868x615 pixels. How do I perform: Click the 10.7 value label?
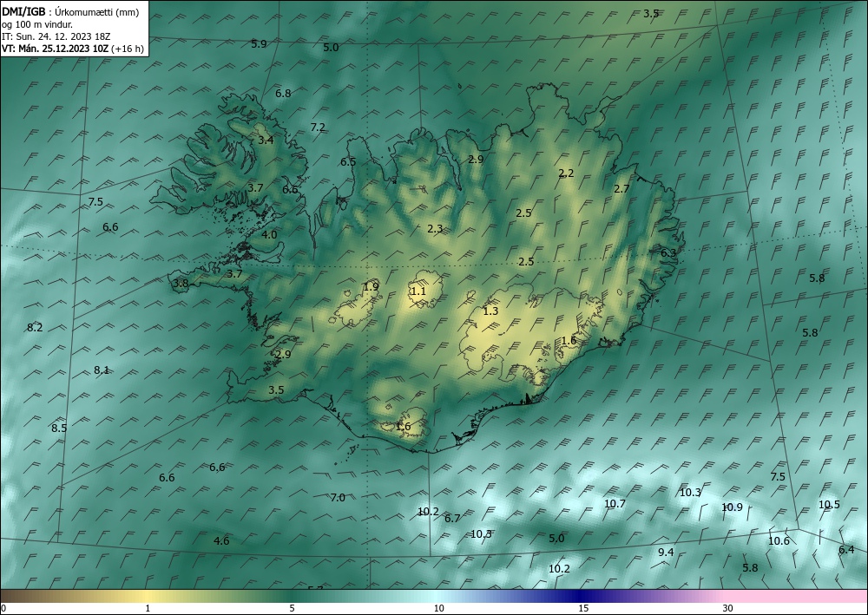(615, 504)
